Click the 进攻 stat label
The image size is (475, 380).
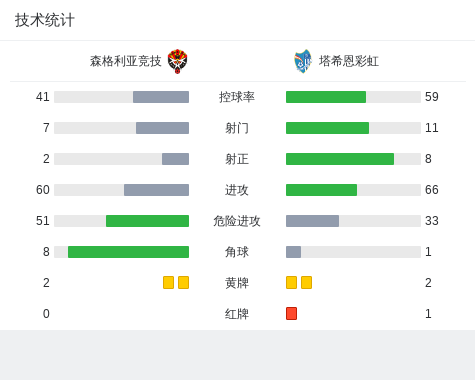237,190
